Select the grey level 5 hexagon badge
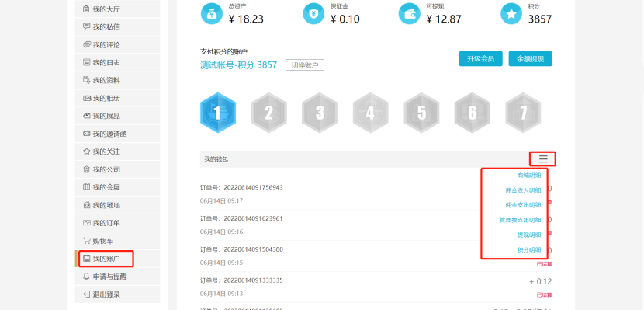 click(x=421, y=113)
